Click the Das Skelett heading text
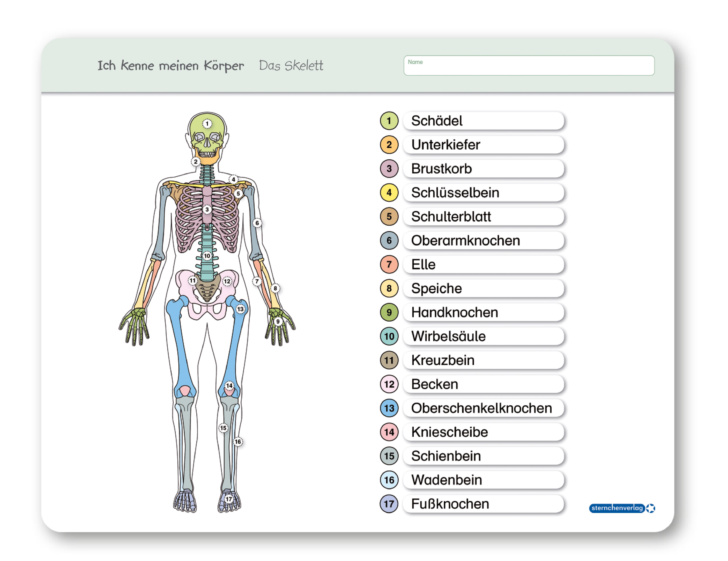This screenshot has height=561, width=728. coord(291,66)
